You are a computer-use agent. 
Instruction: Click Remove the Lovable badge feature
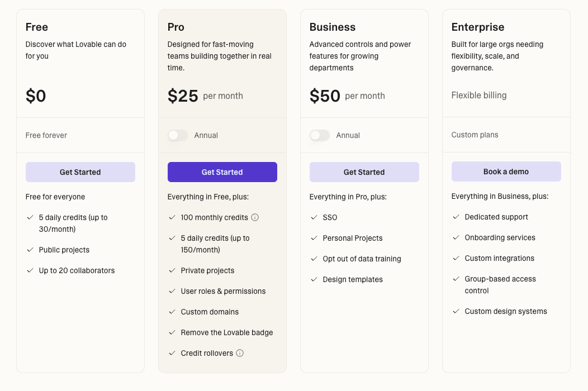[x=227, y=332]
